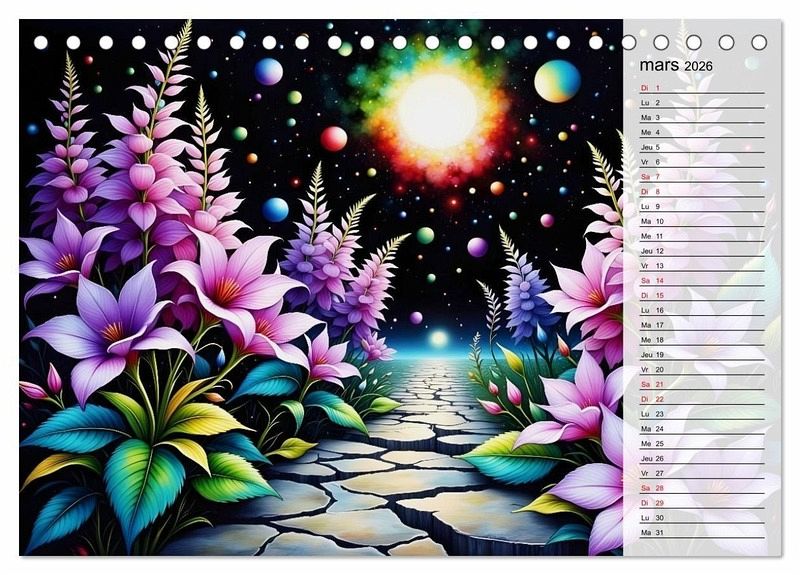
Task: Select the 'Sa 28' date row
Action: 703,488
